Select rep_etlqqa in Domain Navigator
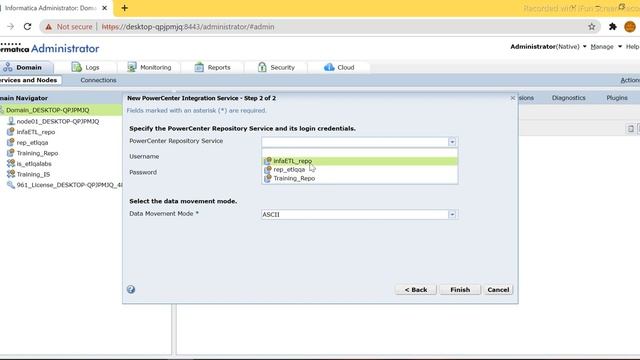The height and width of the screenshot is (360, 640). [32, 142]
